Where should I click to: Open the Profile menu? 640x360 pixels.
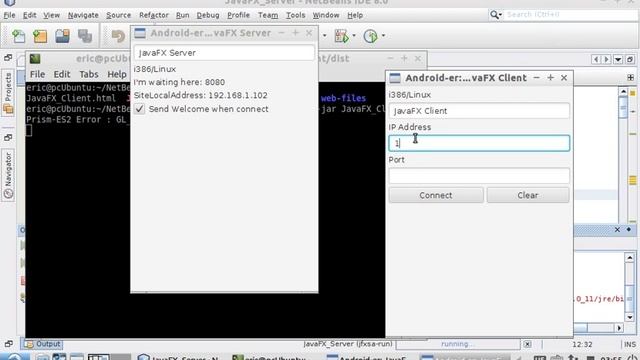click(x=238, y=15)
